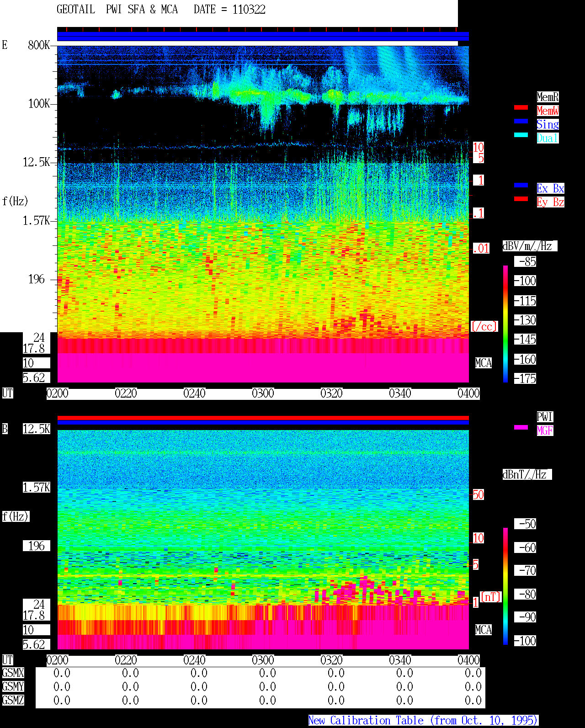
Task: Click the GEOTAIL PWI SFA & MCA title
Action: pos(117,10)
